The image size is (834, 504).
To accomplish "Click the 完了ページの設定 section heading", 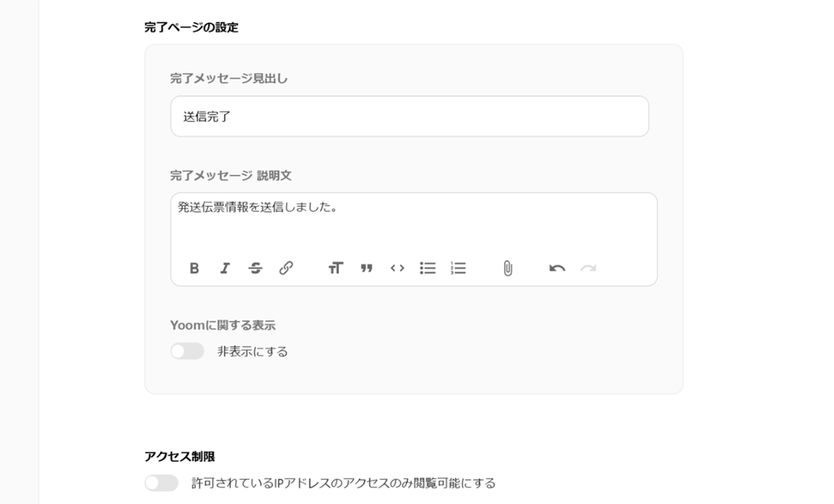I will pos(191,27).
